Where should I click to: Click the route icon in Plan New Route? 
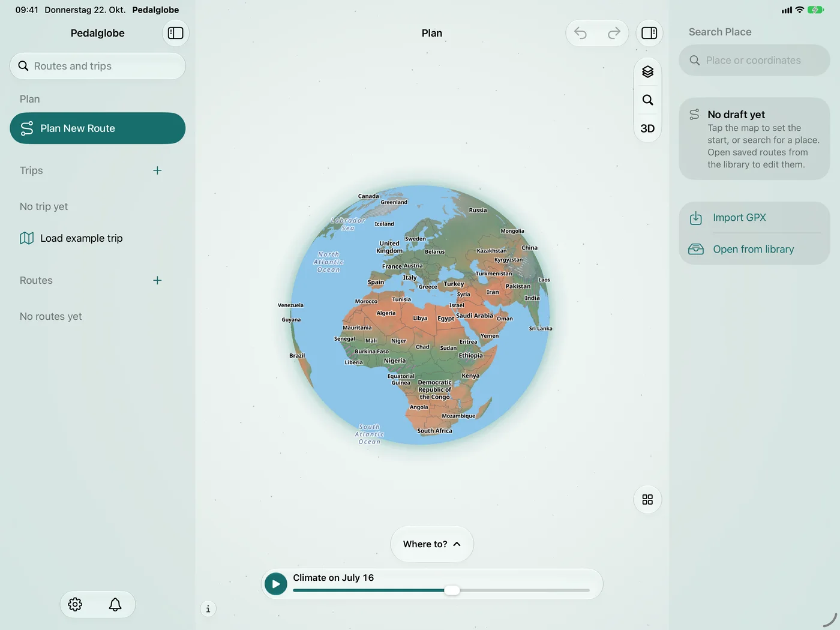coord(27,128)
